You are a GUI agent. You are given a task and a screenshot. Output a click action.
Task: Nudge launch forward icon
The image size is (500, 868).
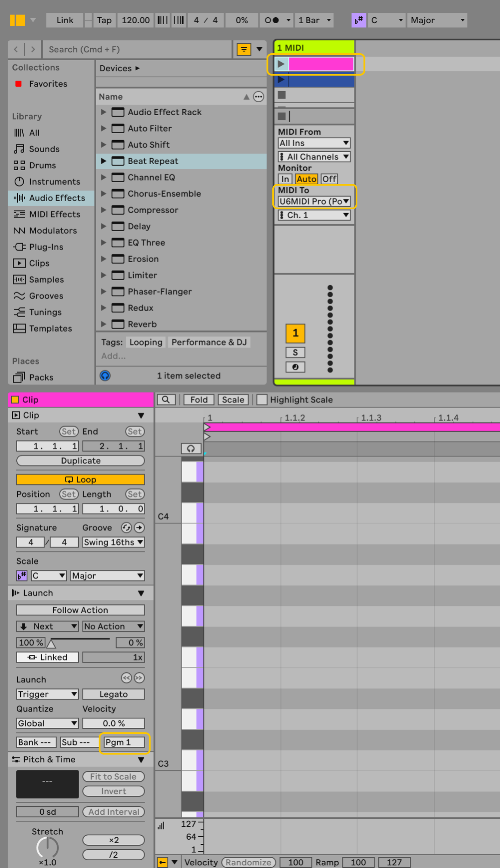point(139,678)
